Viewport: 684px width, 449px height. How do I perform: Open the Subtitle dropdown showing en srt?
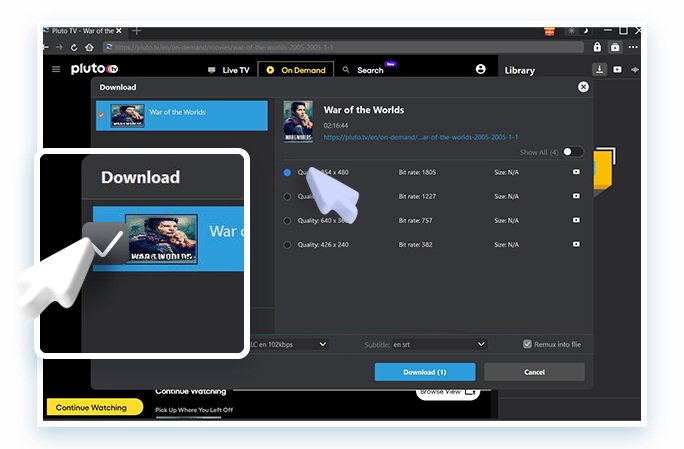[439, 344]
